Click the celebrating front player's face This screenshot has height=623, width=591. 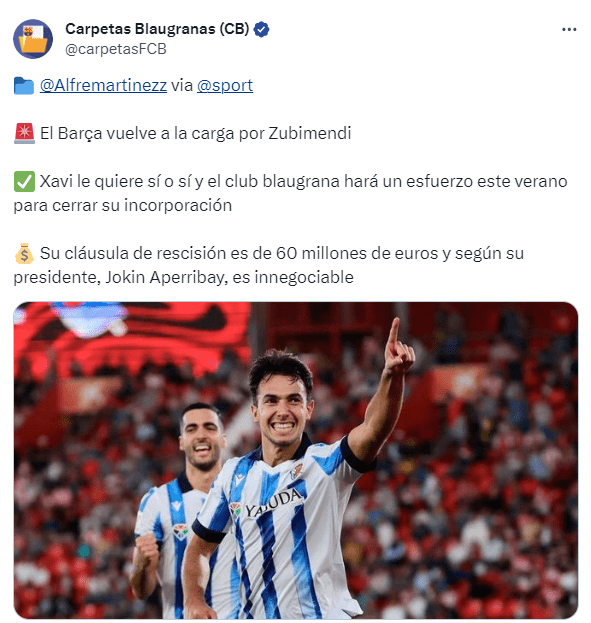click(x=282, y=409)
